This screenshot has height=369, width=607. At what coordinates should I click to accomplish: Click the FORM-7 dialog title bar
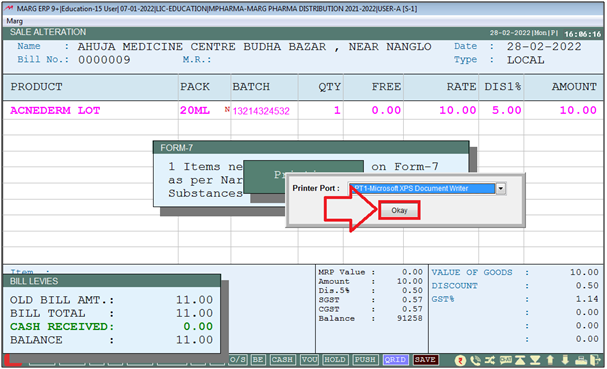click(x=311, y=148)
